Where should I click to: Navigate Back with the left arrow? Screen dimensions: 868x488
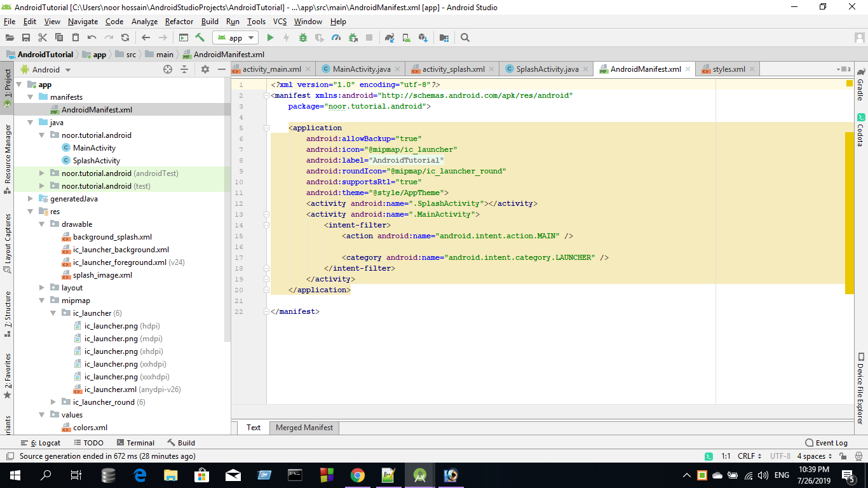click(x=146, y=37)
